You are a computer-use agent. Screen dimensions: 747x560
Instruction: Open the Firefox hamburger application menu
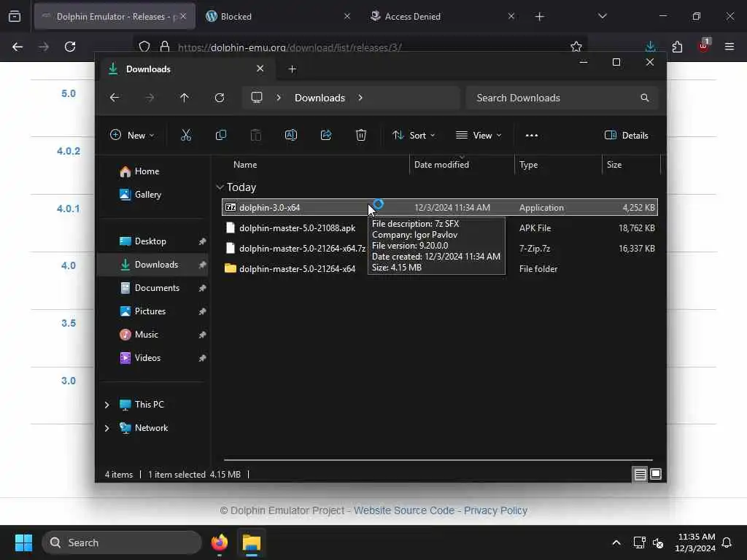pyautogui.click(x=729, y=47)
